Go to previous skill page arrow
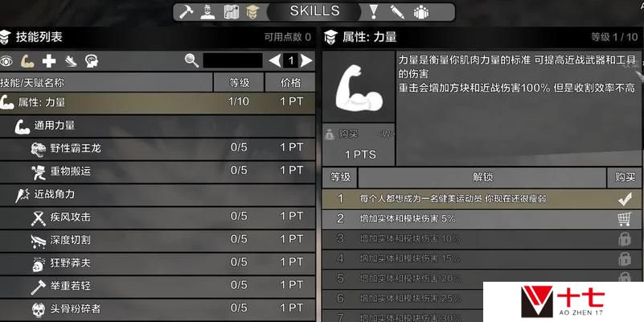Screen dimensions: 644x322 [x=275, y=61]
